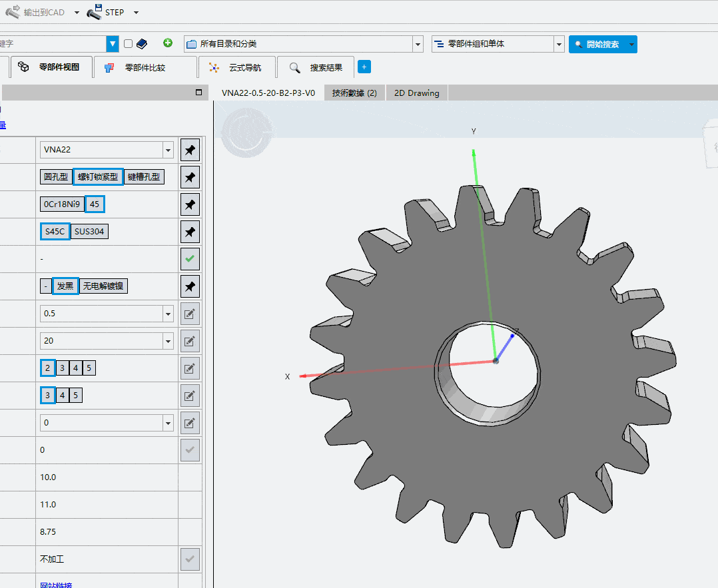718x588 pixels.
Task: Open the export to CAD dropdown arrow
Action: coord(77,13)
